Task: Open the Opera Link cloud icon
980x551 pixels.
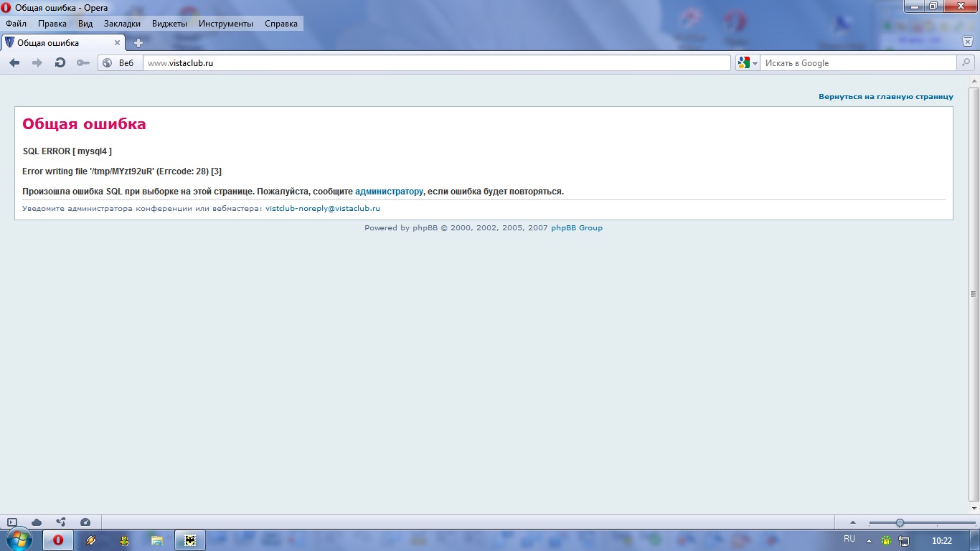Action: [x=37, y=522]
